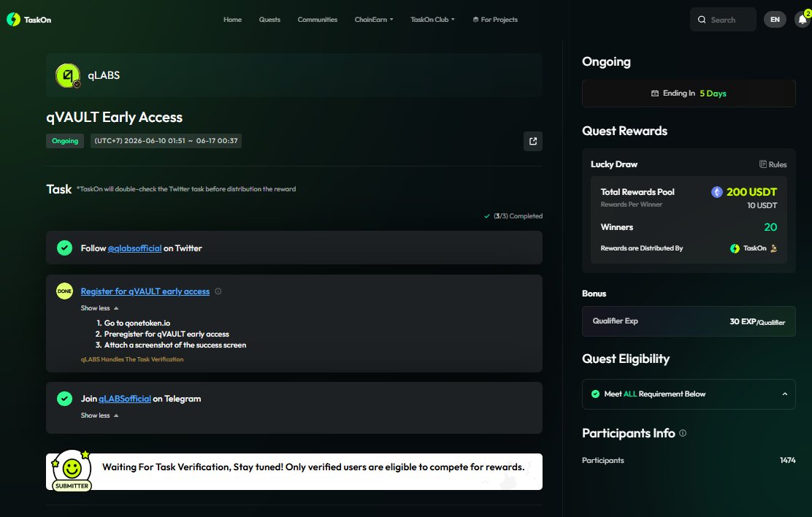The height and width of the screenshot is (517, 812).
Task: Open the For Projects link
Action: (x=495, y=20)
